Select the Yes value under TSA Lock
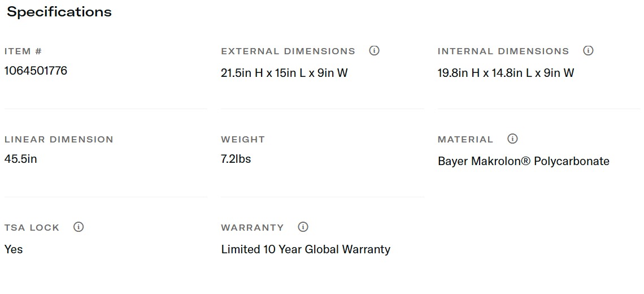644x294 pixels. coord(14,249)
